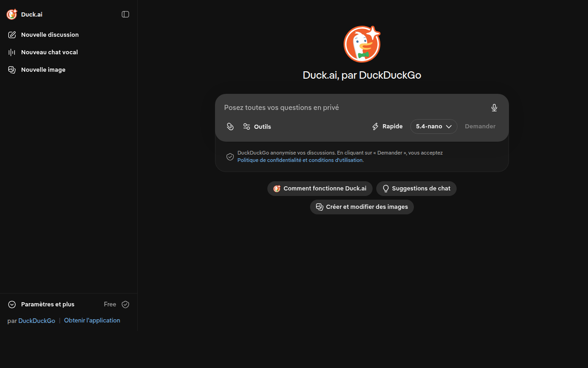Click the 'Comment fonctionne Duck.ai' chip

coord(320,189)
